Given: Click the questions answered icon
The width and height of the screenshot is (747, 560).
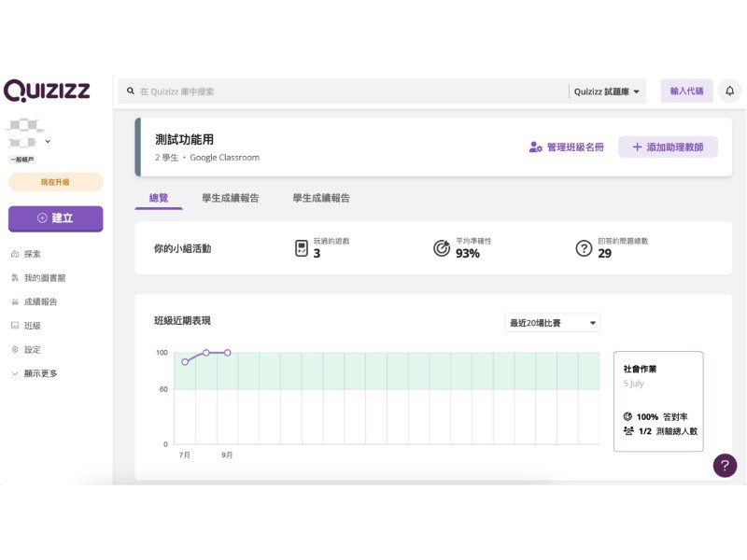Looking at the screenshot, I should coord(584,248).
